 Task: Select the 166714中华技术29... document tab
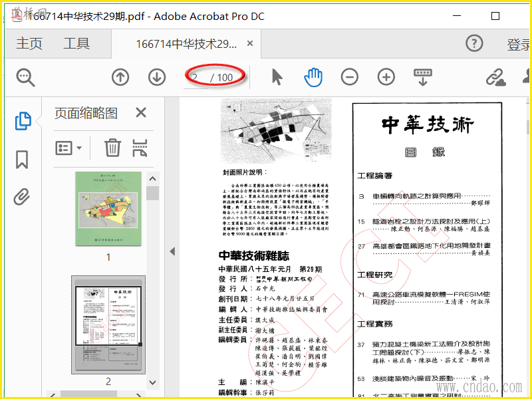[186, 44]
